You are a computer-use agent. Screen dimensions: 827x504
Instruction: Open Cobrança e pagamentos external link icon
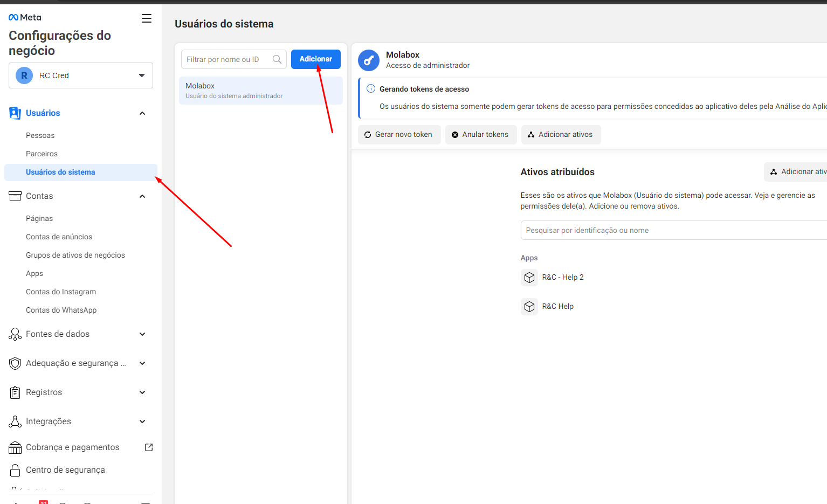click(149, 447)
